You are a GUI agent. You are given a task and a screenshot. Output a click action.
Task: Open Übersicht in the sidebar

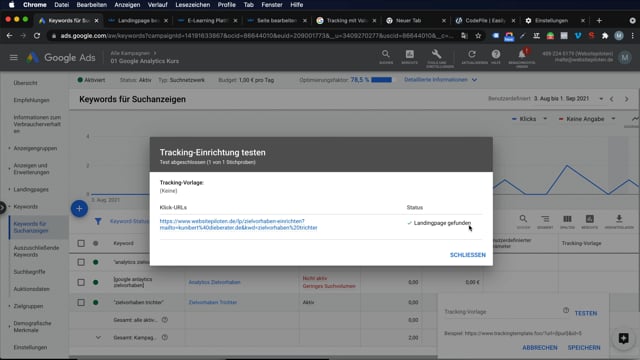[x=25, y=83]
